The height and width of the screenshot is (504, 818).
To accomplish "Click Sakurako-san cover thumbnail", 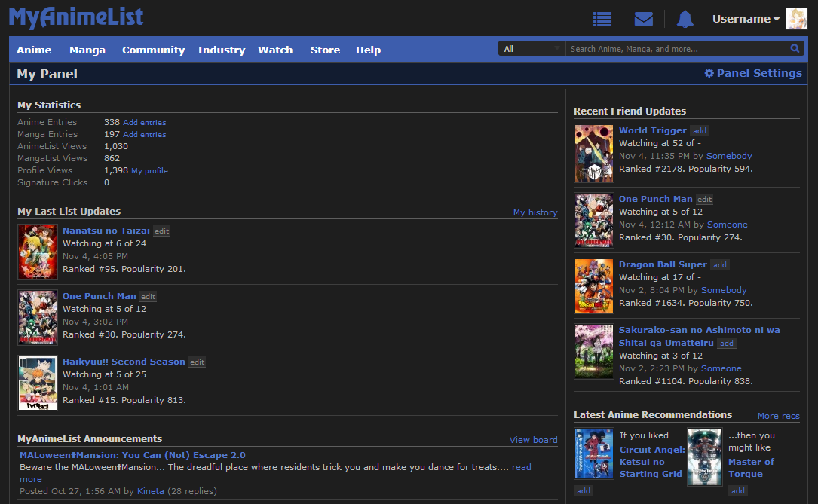I will point(594,352).
